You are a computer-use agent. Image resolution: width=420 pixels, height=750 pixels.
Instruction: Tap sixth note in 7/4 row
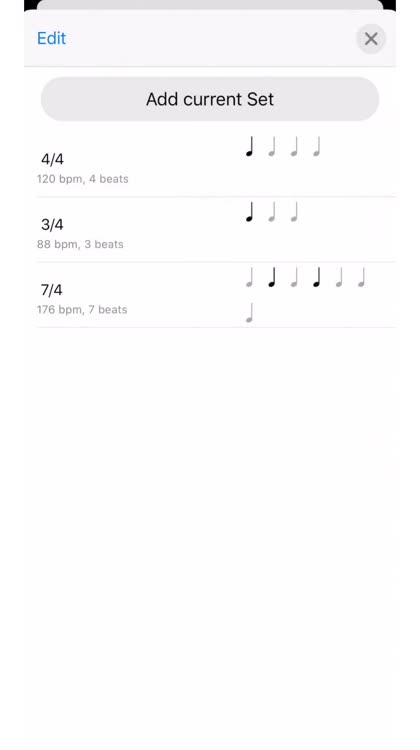361,277
